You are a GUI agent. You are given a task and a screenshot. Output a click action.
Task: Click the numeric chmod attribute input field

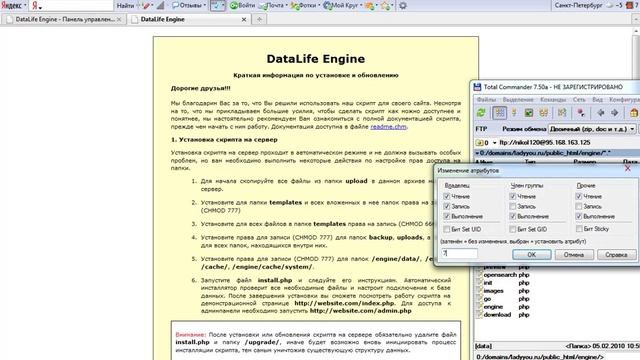tap(459, 253)
